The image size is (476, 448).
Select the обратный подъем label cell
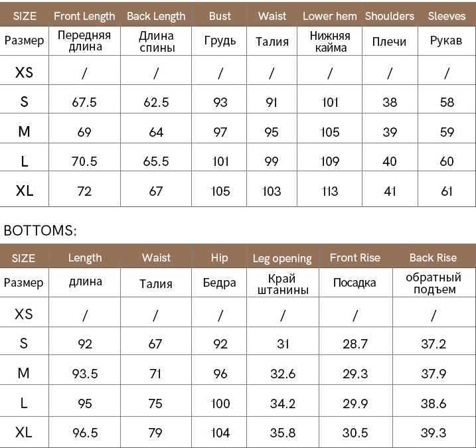(x=433, y=283)
